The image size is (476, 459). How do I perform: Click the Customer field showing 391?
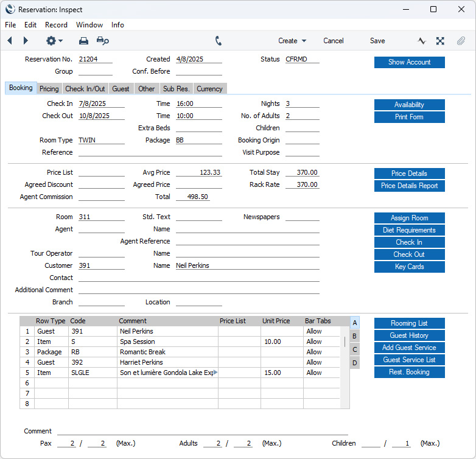point(102,265)
